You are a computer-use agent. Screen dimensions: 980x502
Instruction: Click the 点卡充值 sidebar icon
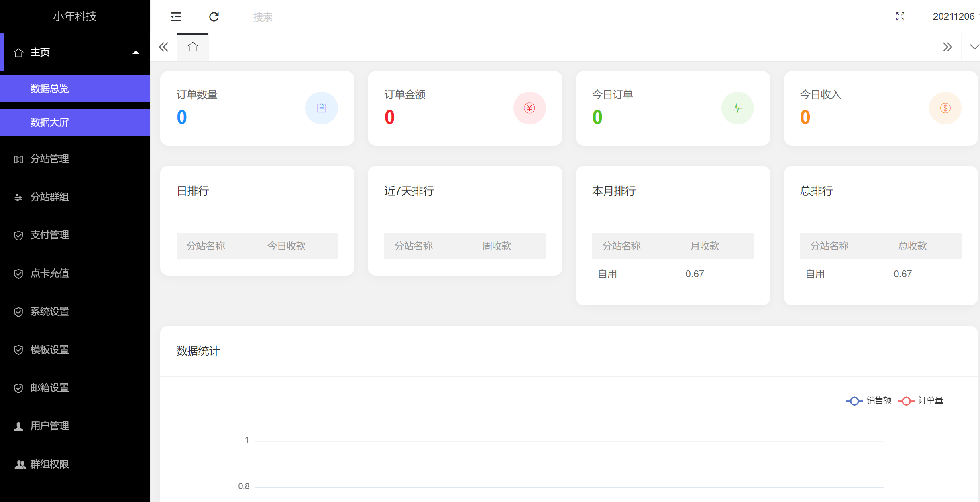tap(18, 274)
